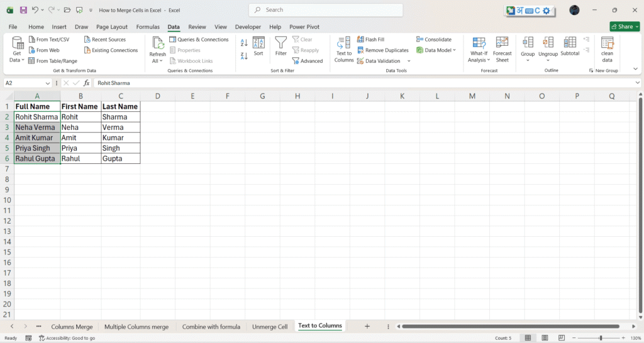Open Forecast Sheet
Image resolution: width=644 pixels, height=343 pixels.
[502, 49]
